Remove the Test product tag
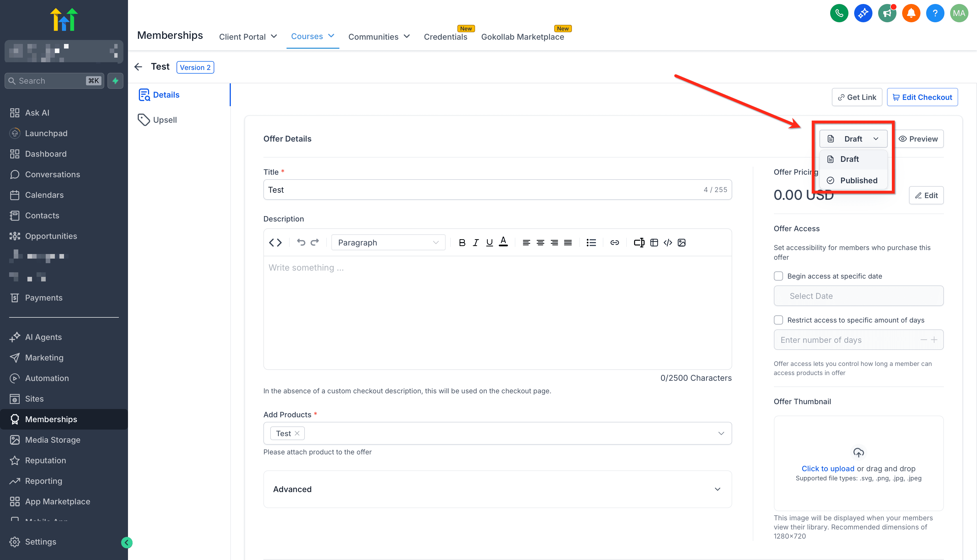The image size is (977, 560). (x=297, y=434)
